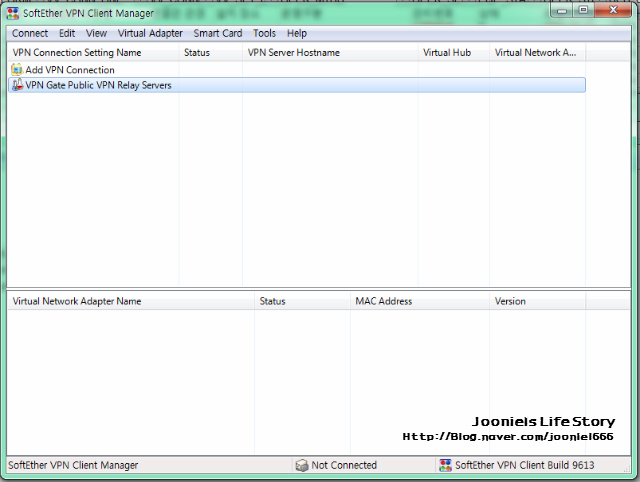The height and width of the screenshot is (482, 640).
Task: Close the SoftEther VPN Client Manager window
Action: [613, 10]
